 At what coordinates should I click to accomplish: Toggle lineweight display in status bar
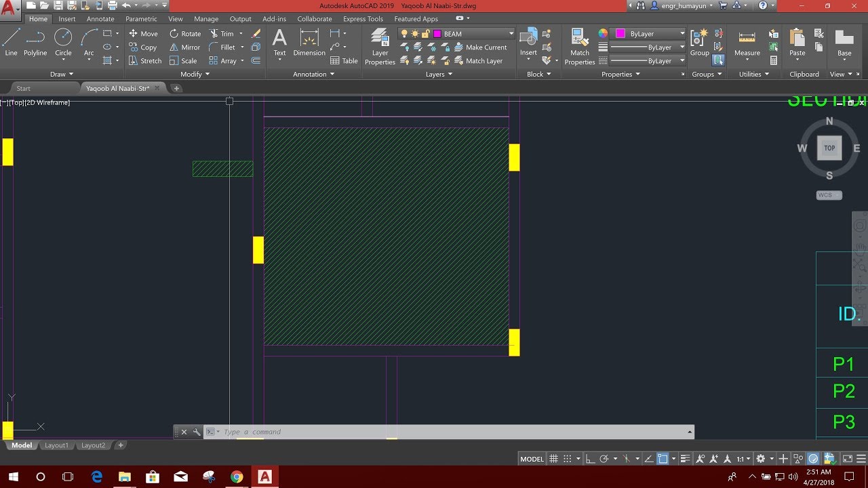(686, 459)
